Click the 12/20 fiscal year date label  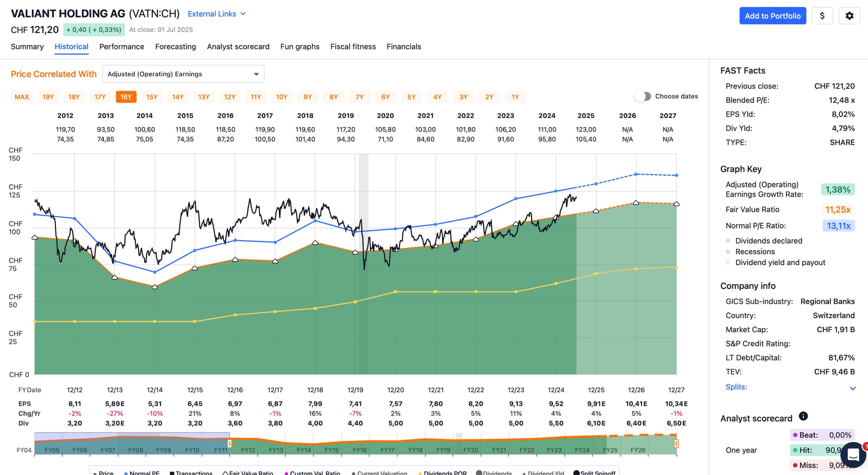[396, 390]
